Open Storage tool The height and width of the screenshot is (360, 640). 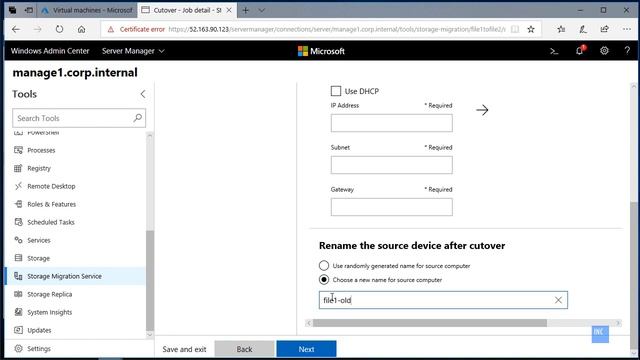point(38,258)
